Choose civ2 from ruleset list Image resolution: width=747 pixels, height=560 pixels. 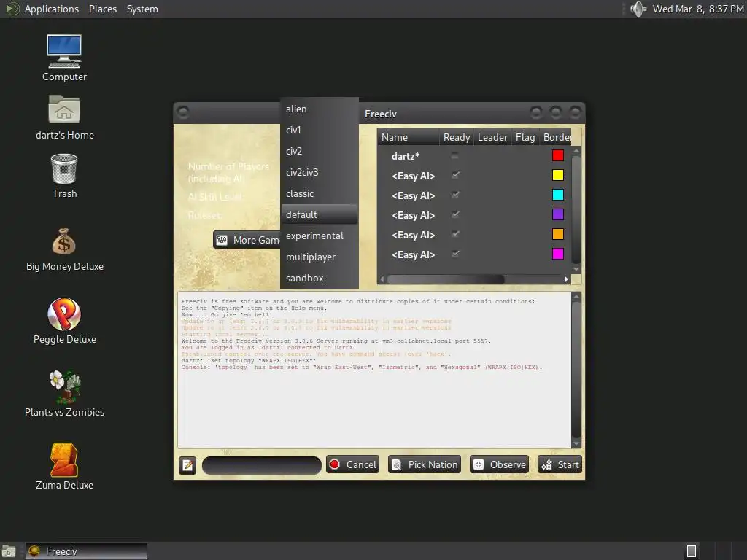coord(320,151)
